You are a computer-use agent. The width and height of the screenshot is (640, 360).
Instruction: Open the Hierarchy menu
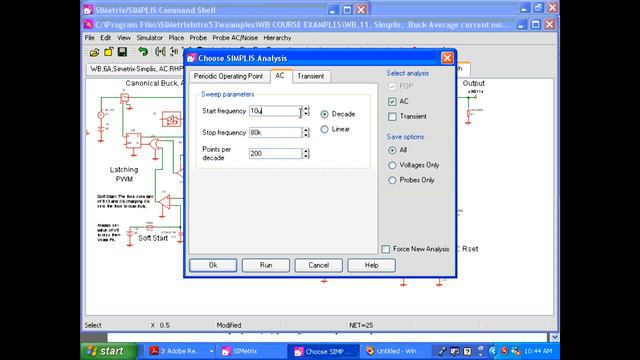click(277, 38)
